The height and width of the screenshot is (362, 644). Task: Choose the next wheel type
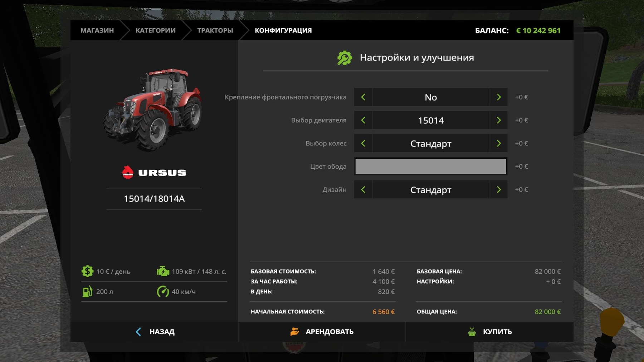[x=498, y=144]
